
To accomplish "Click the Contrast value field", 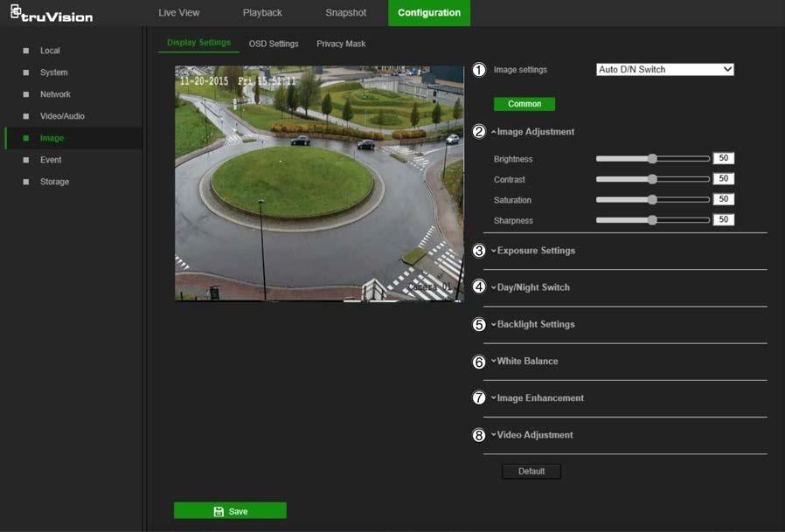I will [724, 179].
